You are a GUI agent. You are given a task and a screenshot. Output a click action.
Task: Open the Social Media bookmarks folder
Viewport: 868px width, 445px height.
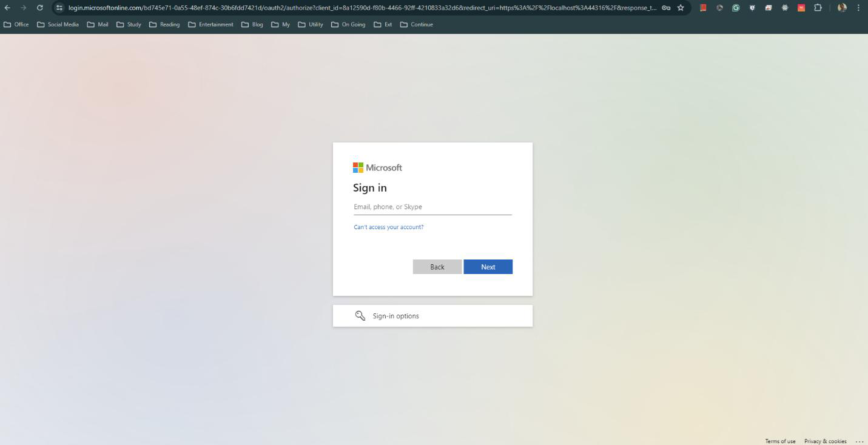coord(58,25)
